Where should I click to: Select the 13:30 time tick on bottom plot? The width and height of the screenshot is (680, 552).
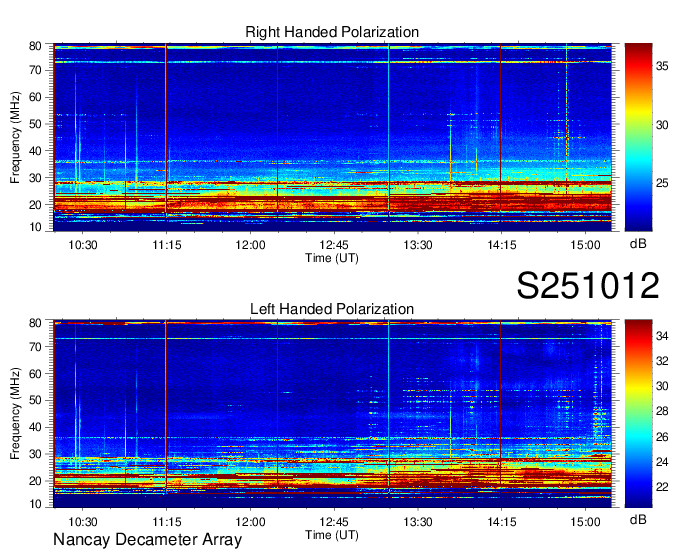[417, 522]
